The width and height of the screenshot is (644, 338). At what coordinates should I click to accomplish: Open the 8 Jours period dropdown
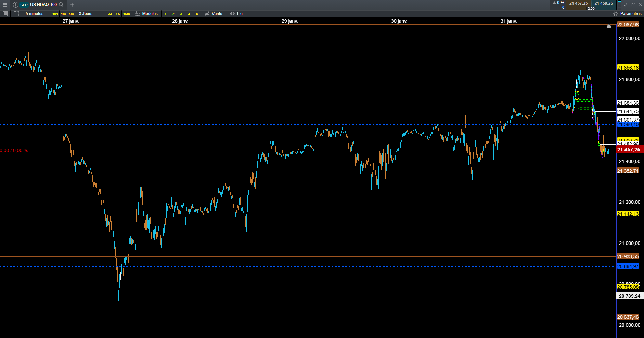click(x=91, y=14)
